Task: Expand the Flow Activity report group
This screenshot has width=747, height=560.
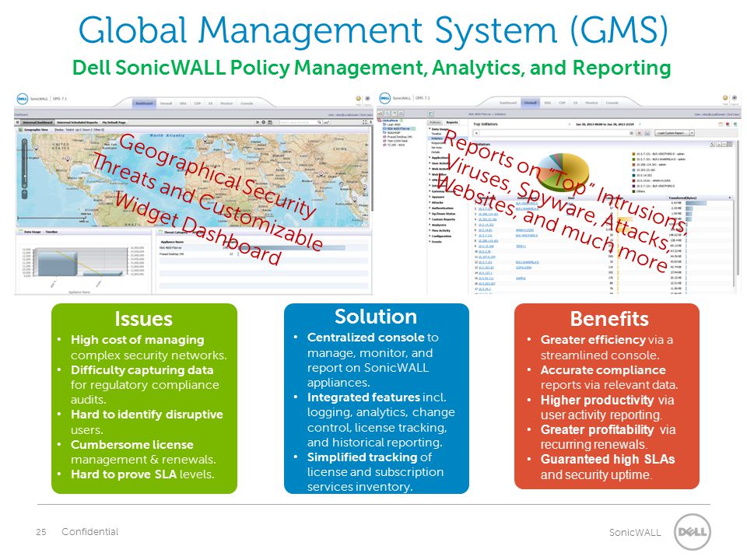Action: [430, 230]
